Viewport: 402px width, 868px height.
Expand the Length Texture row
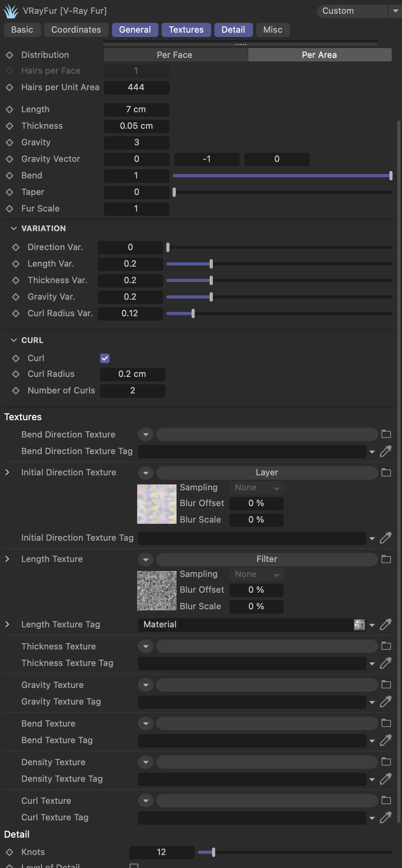pos(7,559)
